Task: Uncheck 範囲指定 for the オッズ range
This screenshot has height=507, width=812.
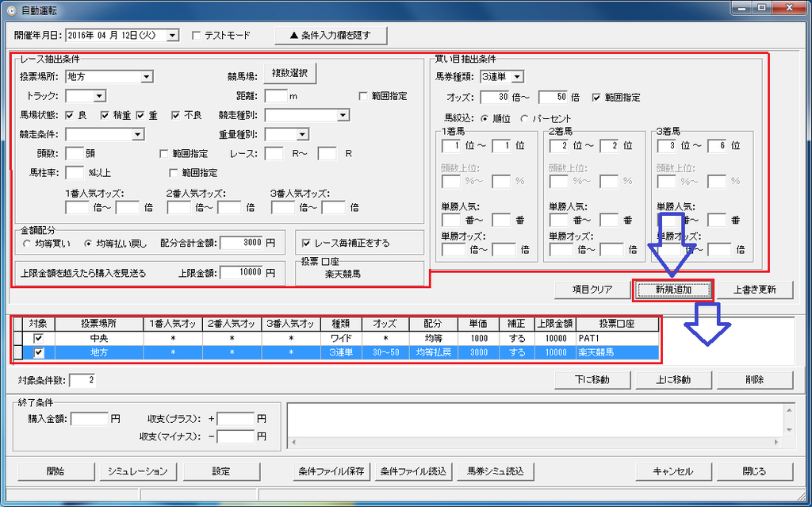Action: click(x=596, y=98)
